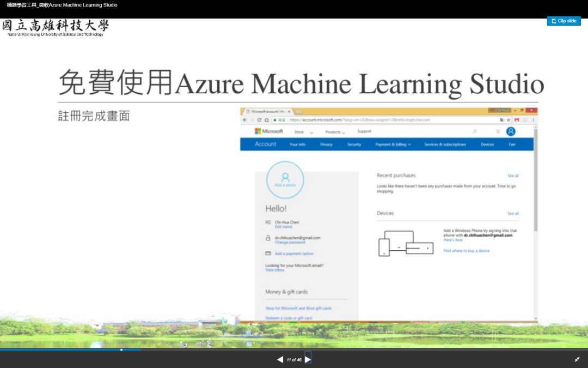Click Find where to buy a device

pyautogui.click(x=467, y=251)
